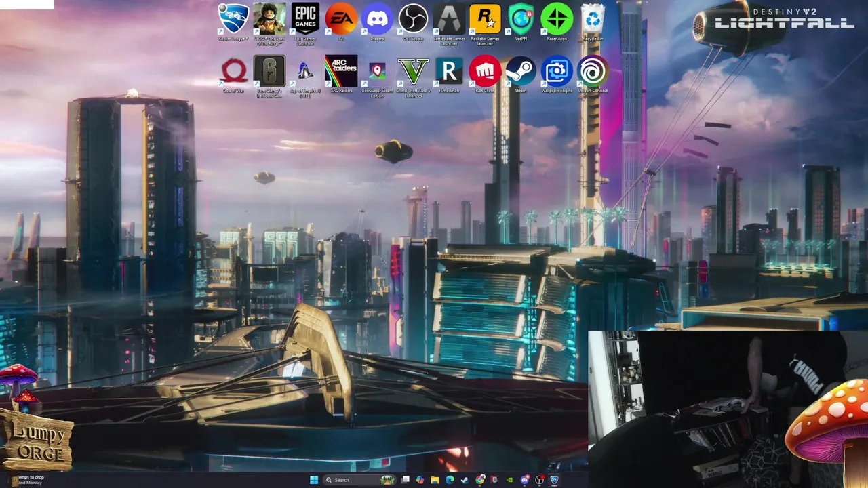The width and height of the screenshot is (868, 488).
Task: Open Razer Axon desktop shortcut
Action: coord(557,23)
